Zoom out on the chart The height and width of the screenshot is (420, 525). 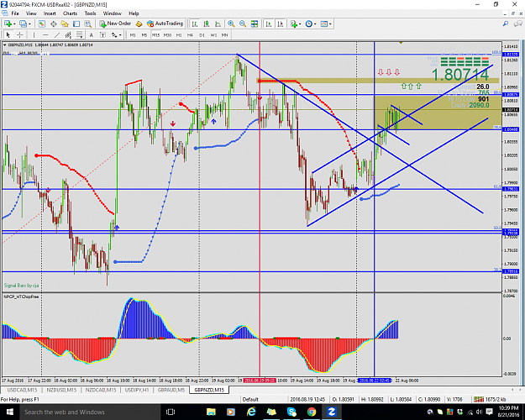(243, 24)
